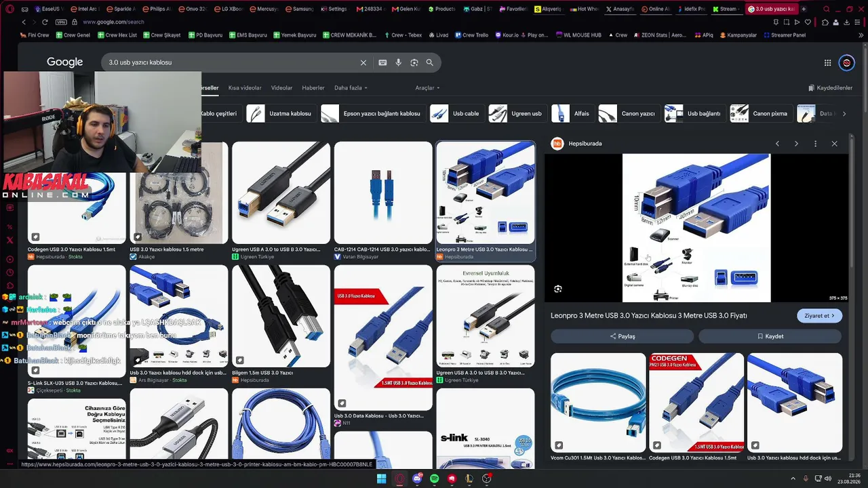Viewport: 868px width, 488px height.
Task: Open the Google account profile avatar
Action: coord(847,62)
